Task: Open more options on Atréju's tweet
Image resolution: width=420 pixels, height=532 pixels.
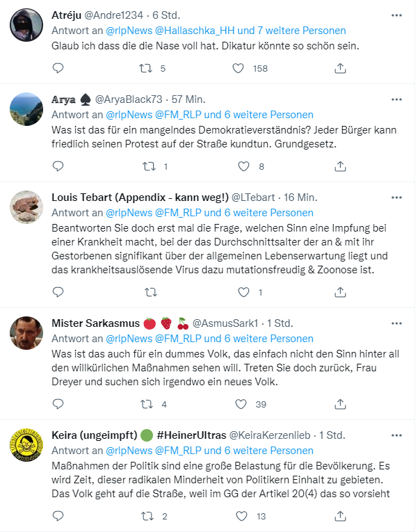Action: 396,15
